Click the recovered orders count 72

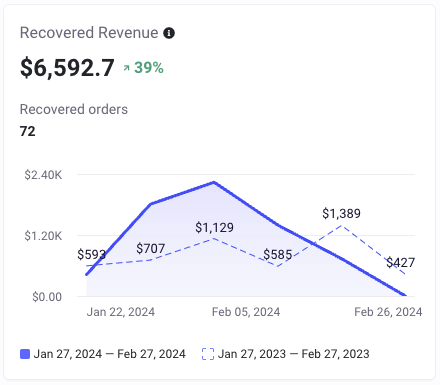pos(28,131)
